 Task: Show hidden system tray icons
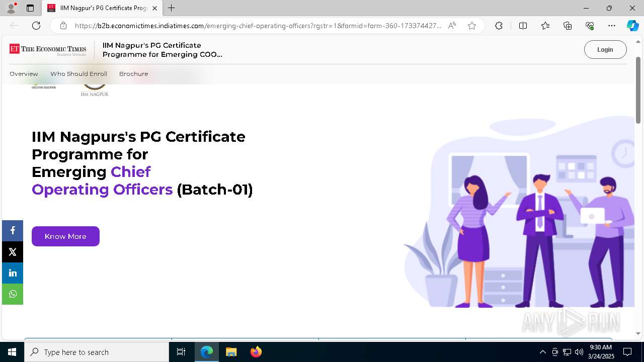pyautogui.click(x=542, y=352)
